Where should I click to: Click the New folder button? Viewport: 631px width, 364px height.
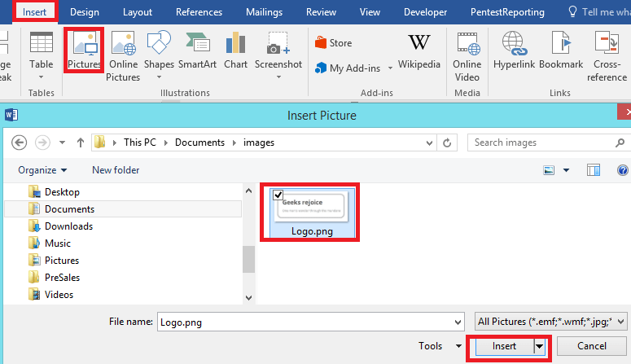coord(116,170)
